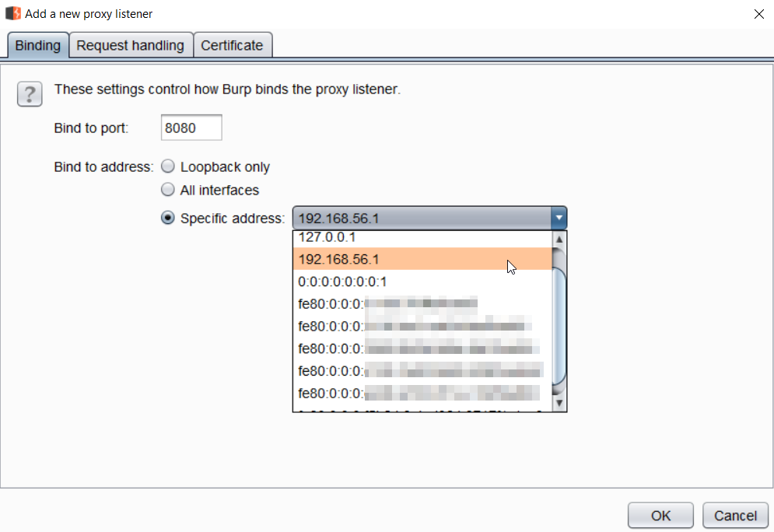Select the Loopback only radio button

coord(168,166)
